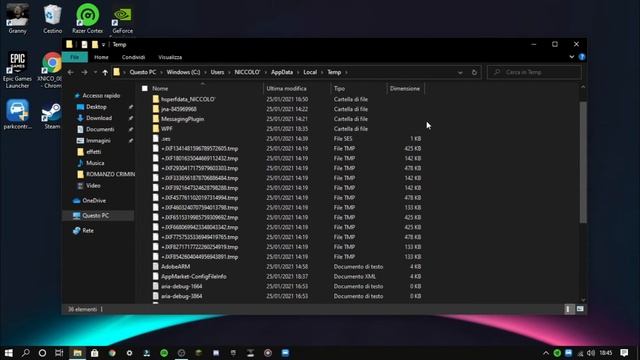The width and height of the screenshot is (640, 360).
Task: Click the volume speaker tray icon
Action: (x=591, y=353)
